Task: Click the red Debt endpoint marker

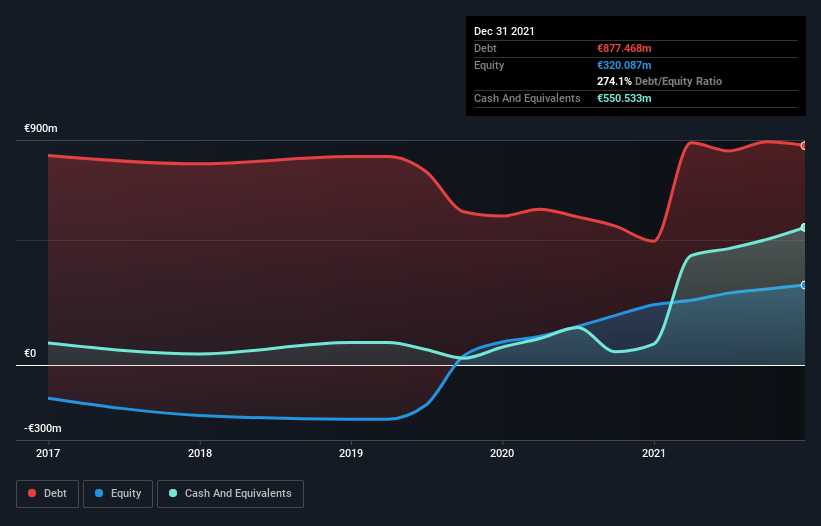Action: pos(804,146)
